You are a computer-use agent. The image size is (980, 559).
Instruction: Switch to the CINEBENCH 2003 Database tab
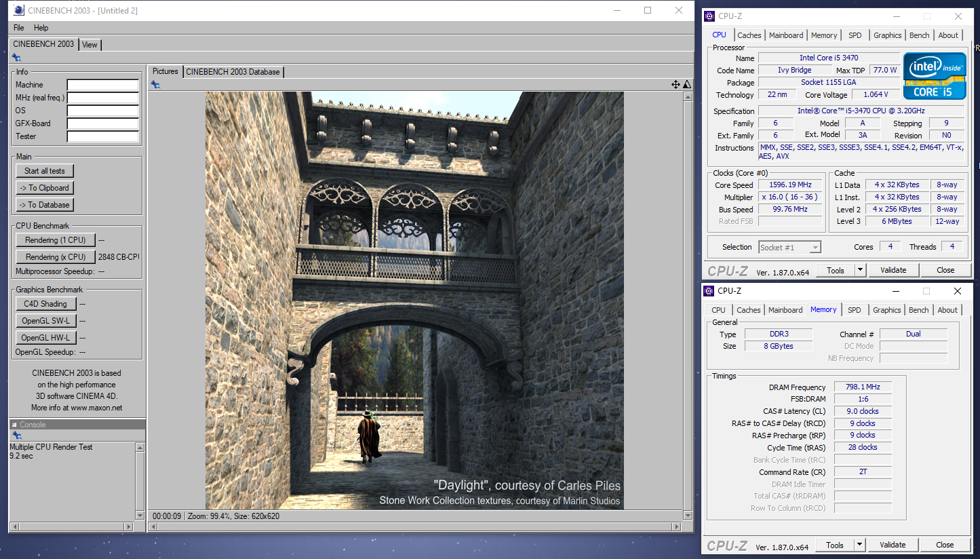233,72
